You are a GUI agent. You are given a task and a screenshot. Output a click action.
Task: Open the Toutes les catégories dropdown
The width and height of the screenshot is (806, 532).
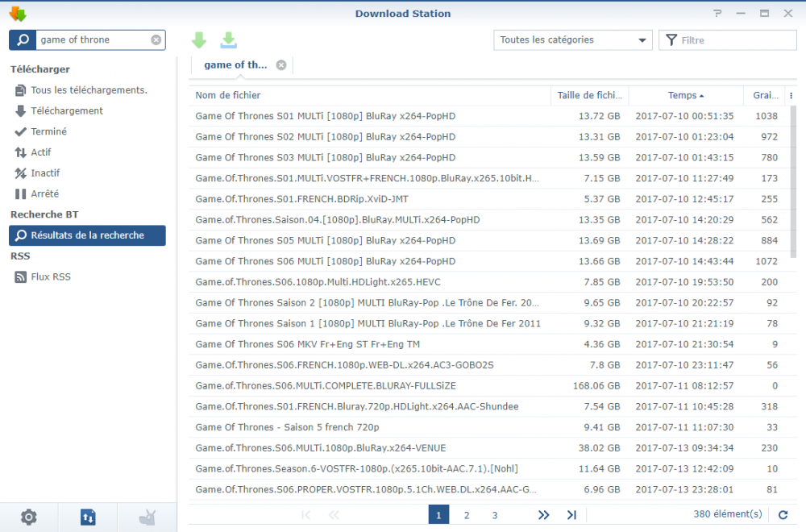572,39
